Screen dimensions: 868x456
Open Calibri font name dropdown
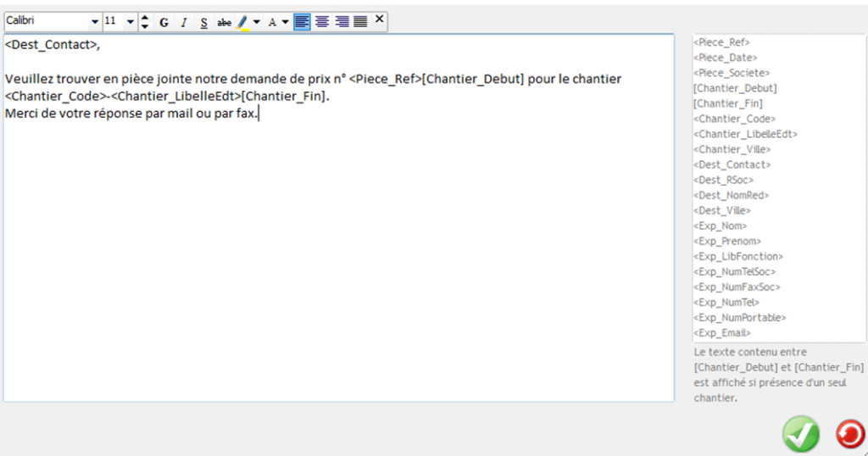pos(95,22)
